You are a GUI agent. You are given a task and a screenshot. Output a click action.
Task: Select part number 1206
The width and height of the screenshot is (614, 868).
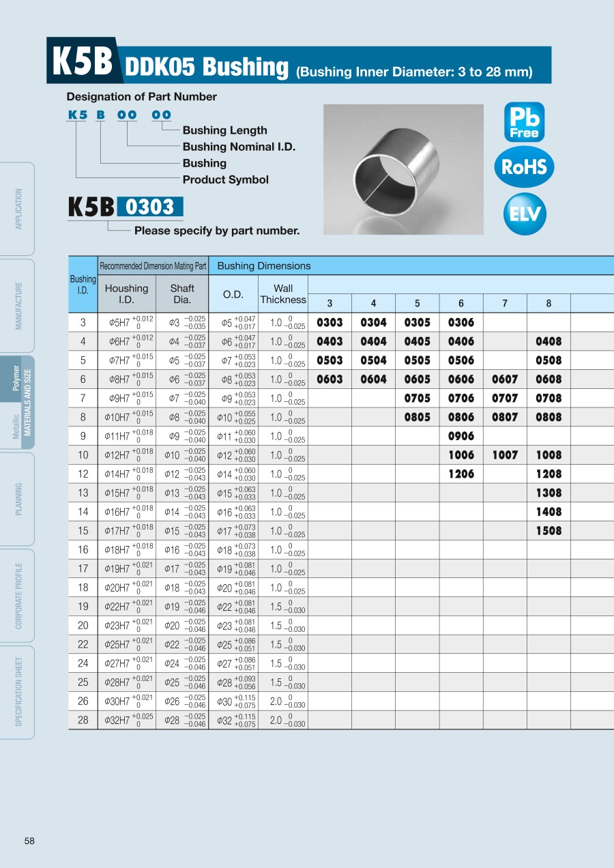click(x=461, y=474)
